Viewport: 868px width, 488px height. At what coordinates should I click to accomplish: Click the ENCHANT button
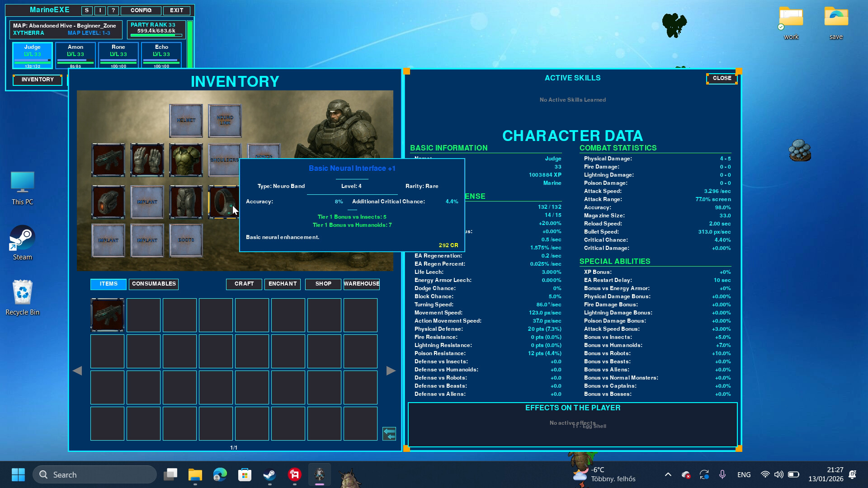point(282,284)
